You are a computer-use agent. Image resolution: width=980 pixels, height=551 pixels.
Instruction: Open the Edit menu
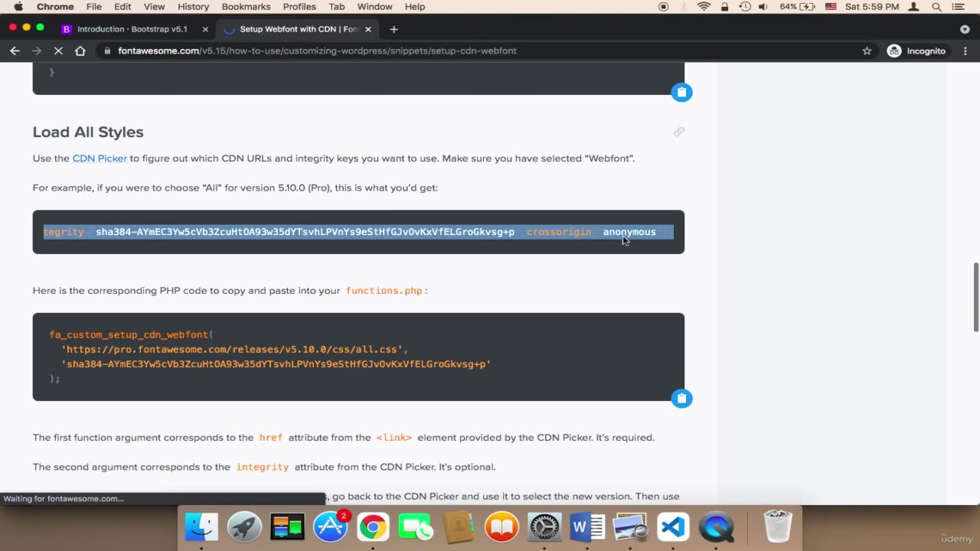(122, 7)
